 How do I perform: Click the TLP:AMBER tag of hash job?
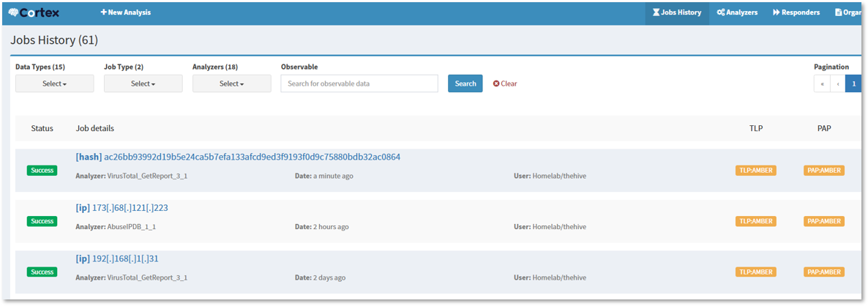(755, 171)
